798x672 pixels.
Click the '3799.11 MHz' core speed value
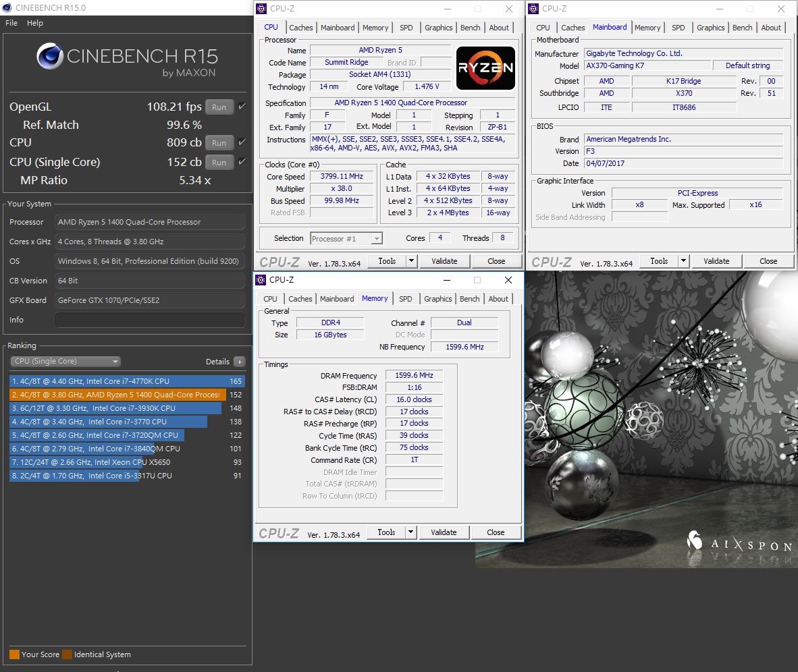342,177
